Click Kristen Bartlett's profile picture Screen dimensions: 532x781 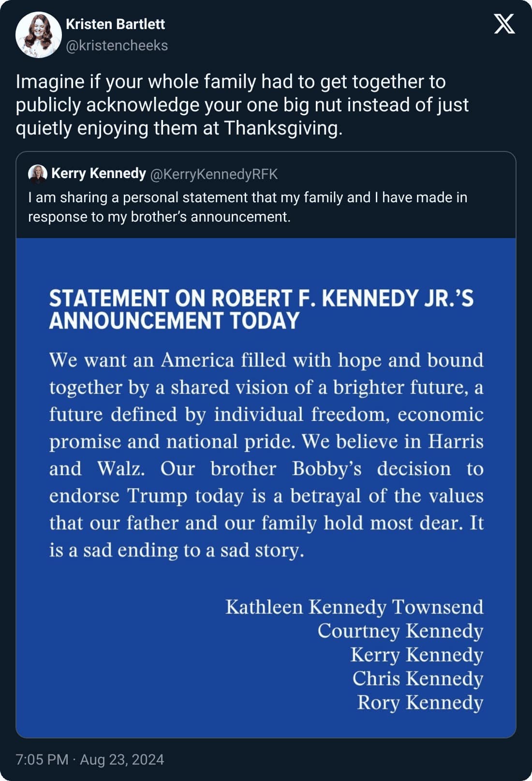click(x=38, y=35)
